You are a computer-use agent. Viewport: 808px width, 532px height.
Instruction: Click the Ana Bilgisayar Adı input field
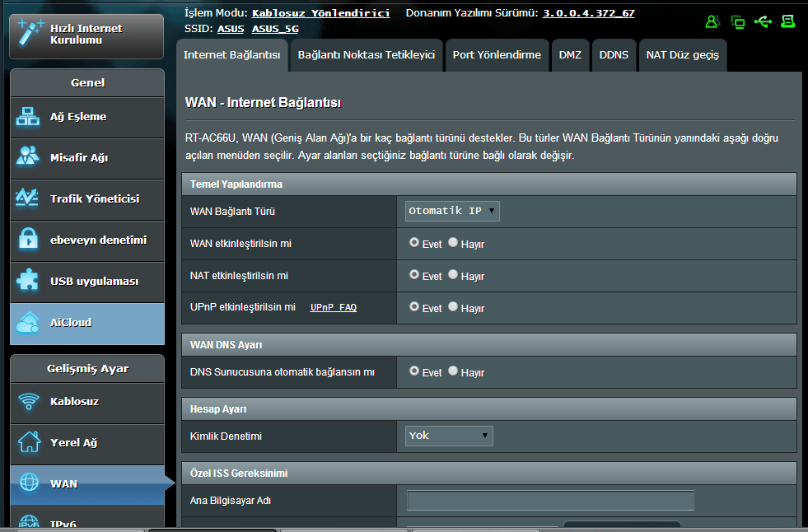coord(550,501)
